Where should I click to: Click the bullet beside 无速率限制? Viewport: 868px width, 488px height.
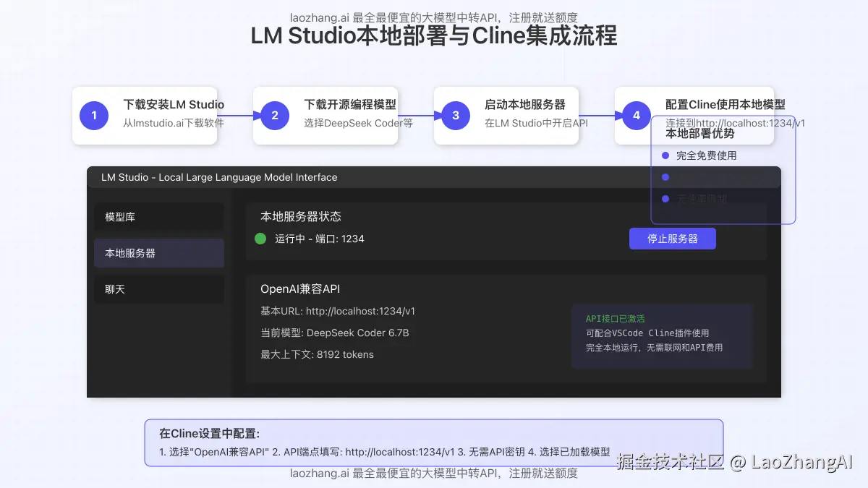pyautogui.click(x=665, y=198)
